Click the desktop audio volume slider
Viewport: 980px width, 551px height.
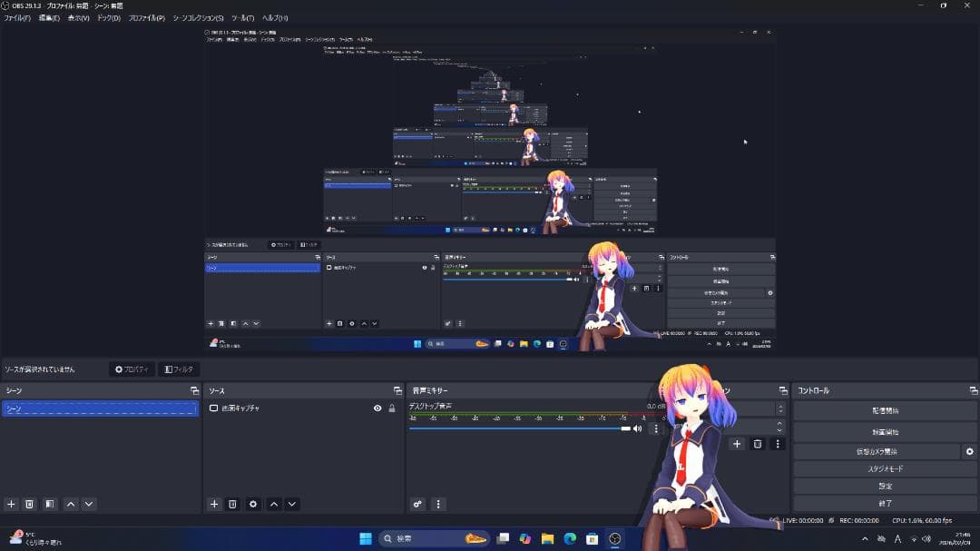pyautogui.click(x=544, y=428)
